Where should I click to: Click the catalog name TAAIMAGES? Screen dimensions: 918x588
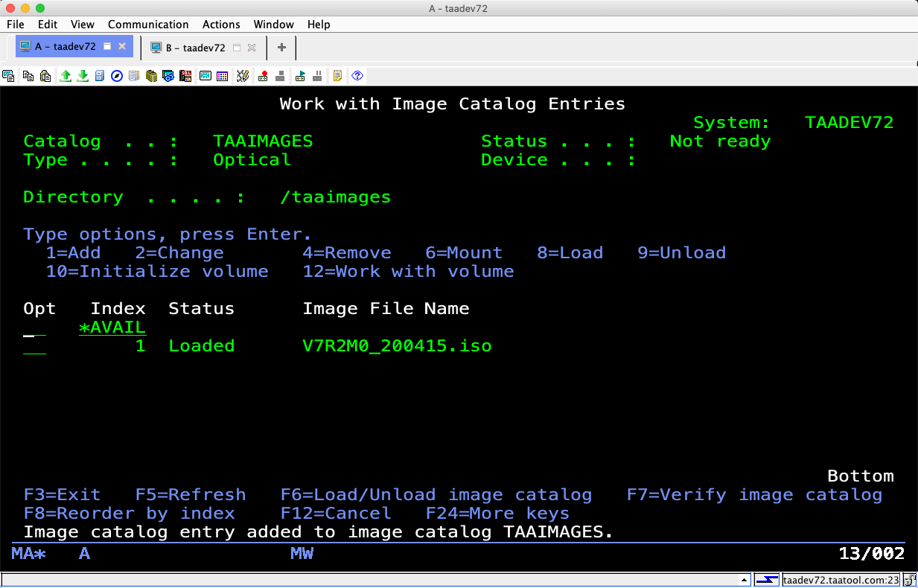[x=264, y=141]
